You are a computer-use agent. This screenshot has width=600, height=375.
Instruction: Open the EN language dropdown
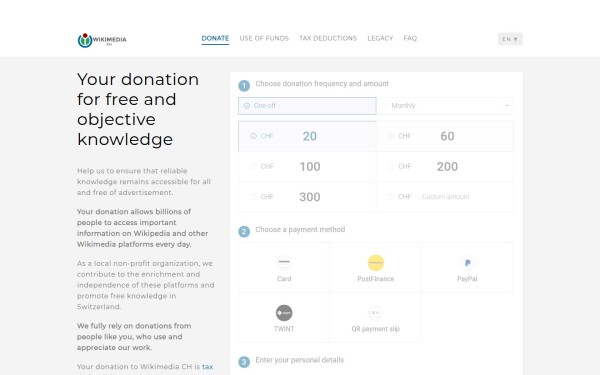tap(510, 39)
